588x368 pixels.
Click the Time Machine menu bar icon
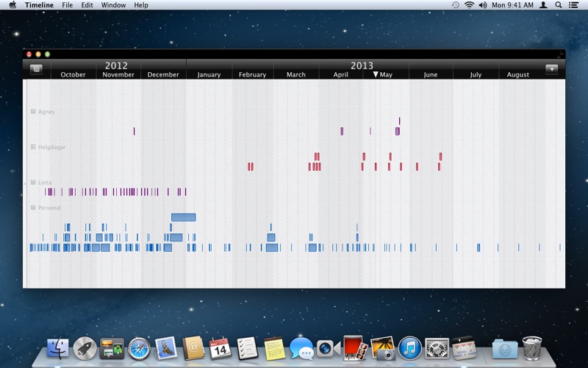pos(455,5)
